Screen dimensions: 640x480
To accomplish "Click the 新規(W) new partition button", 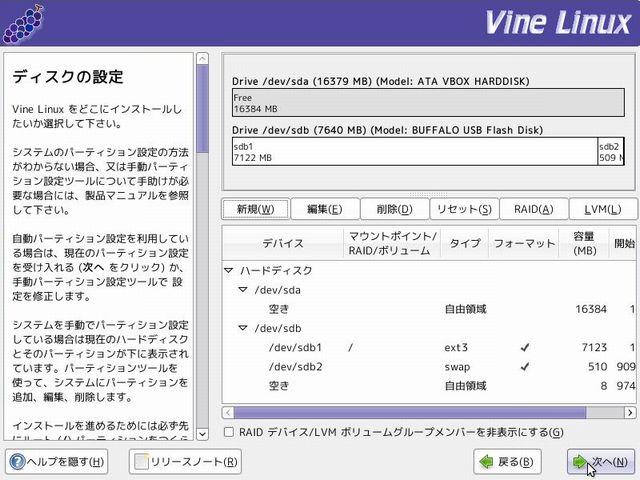I will (x=255, y=209).
